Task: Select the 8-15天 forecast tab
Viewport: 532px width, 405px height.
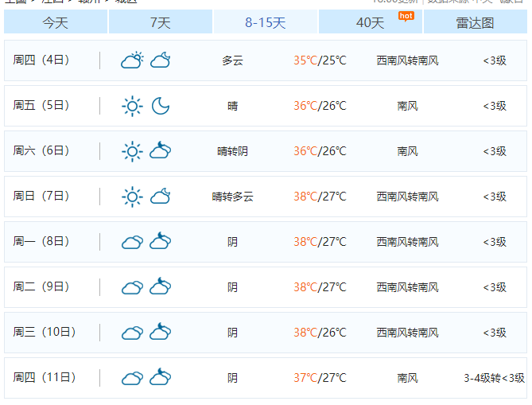Action: point(266,22)
